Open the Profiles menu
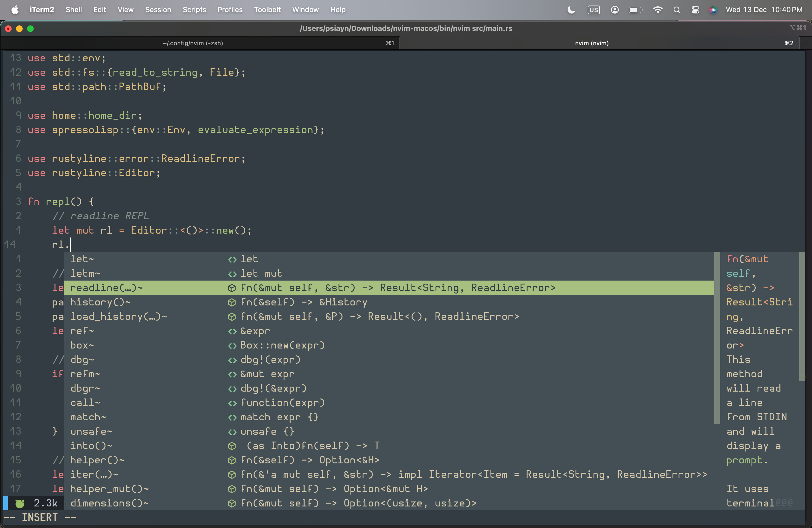This screenshot has width=812, height=528. click(x=230, y=10)
